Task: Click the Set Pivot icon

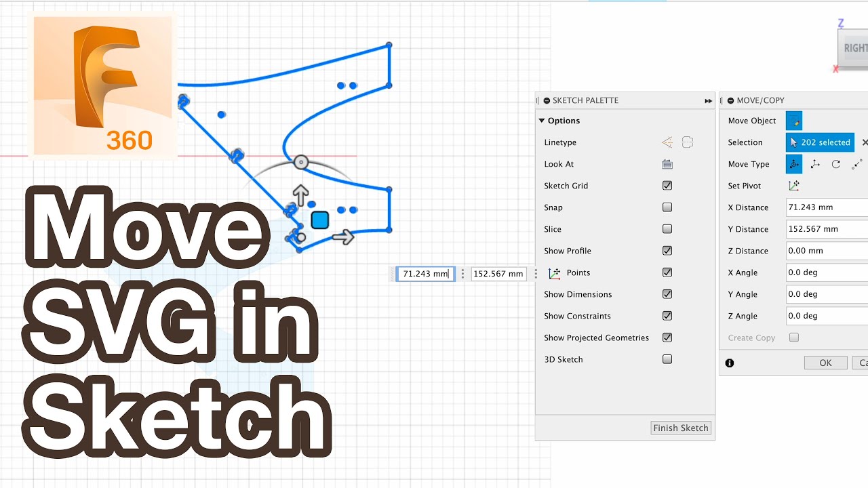Action: coord(794,186)
